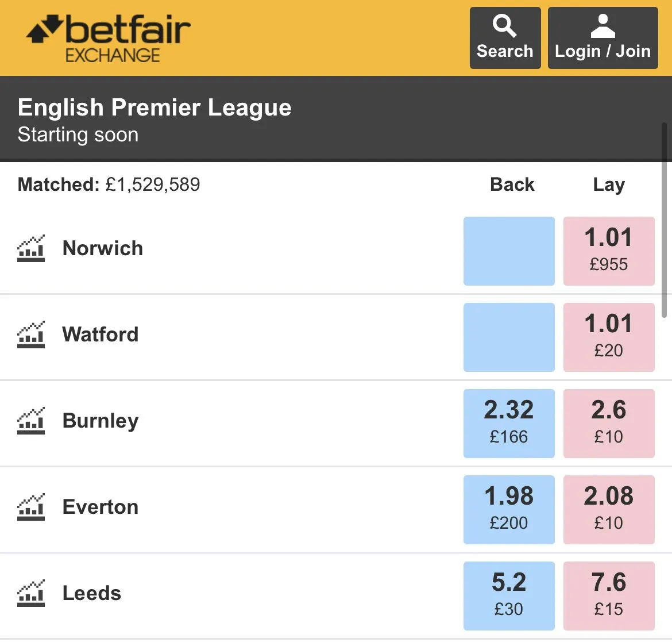Back Burnley at 2.32
Image resolution: width=672 pixels, height=642 pixels.
[509, 424]
